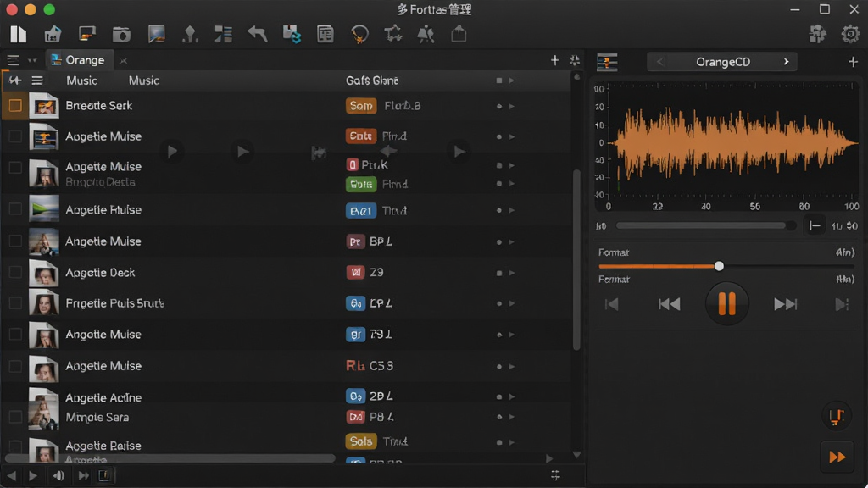Open the picture frame toolbar icon
This screenshot has height=488, width=868.
pyautogui.click(x=156, y=34)
